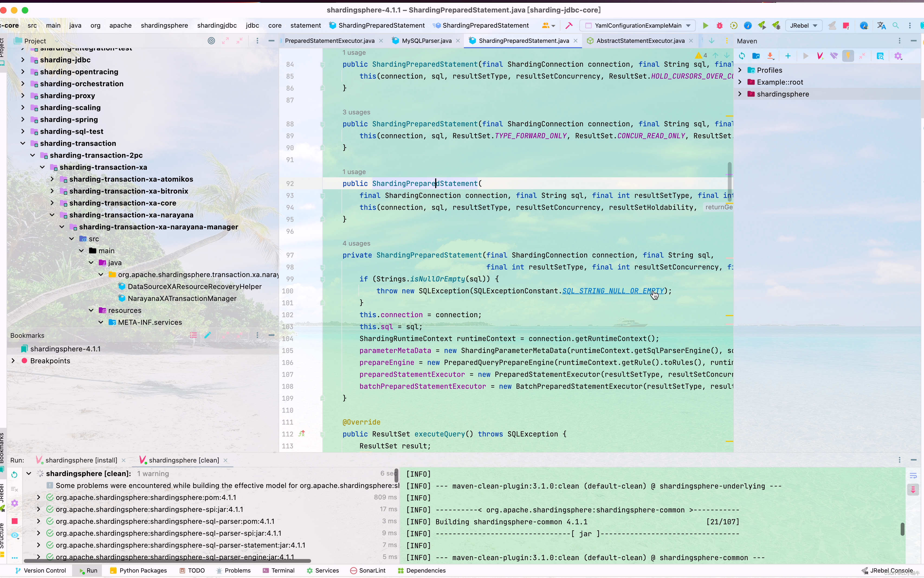
Task: Click the Translate icon in toolbar
Action: pyautogui.click(x=882, y=25)
